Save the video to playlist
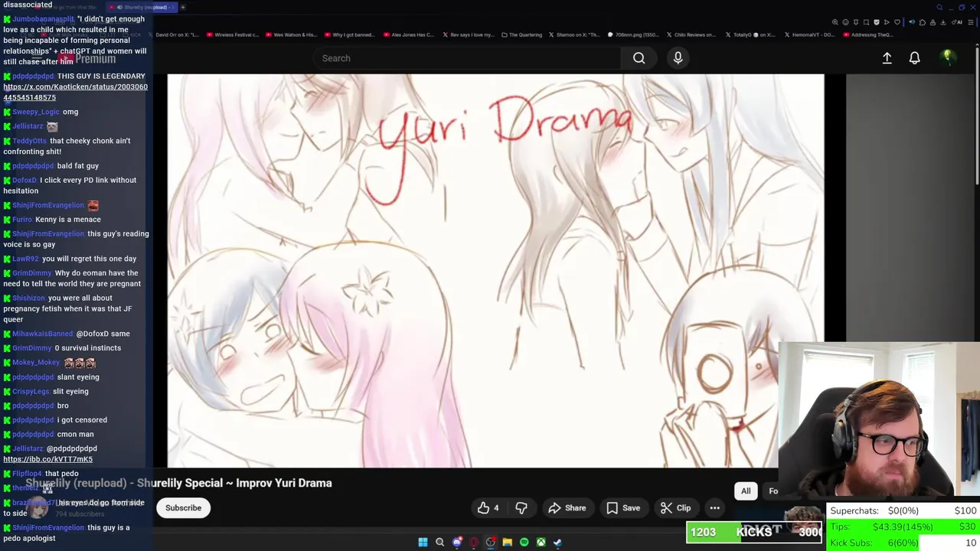The image size is (980, 551). pos(623,508)
